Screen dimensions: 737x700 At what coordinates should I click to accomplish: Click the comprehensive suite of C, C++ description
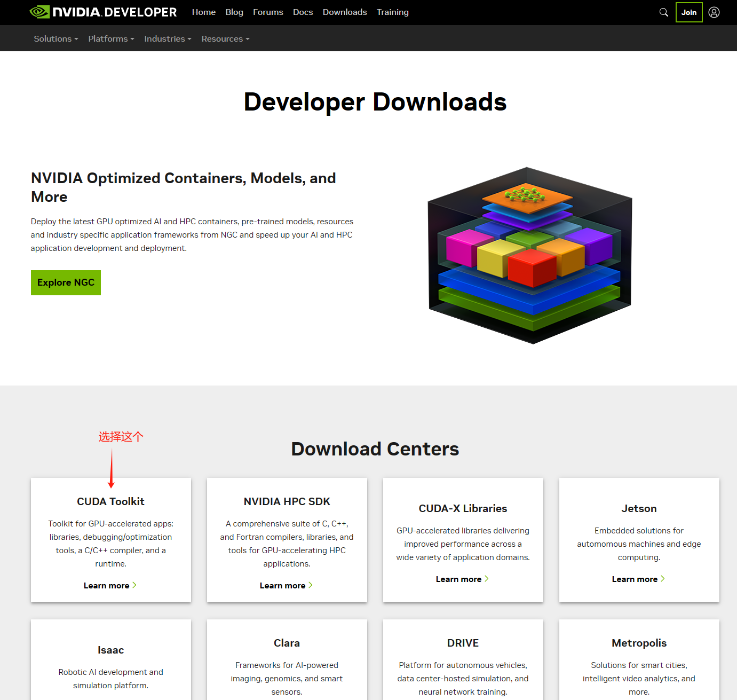tap(287, 544)
